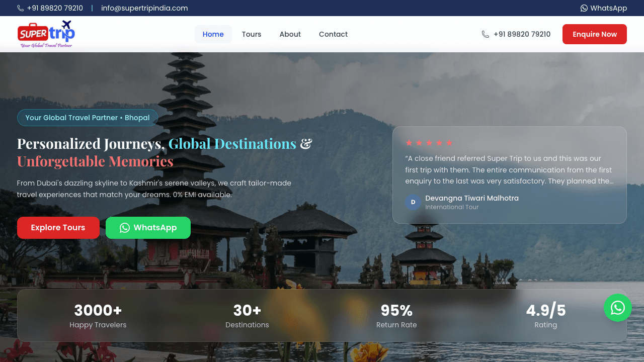Click the 30+ Destinations stat

point(247,316)
